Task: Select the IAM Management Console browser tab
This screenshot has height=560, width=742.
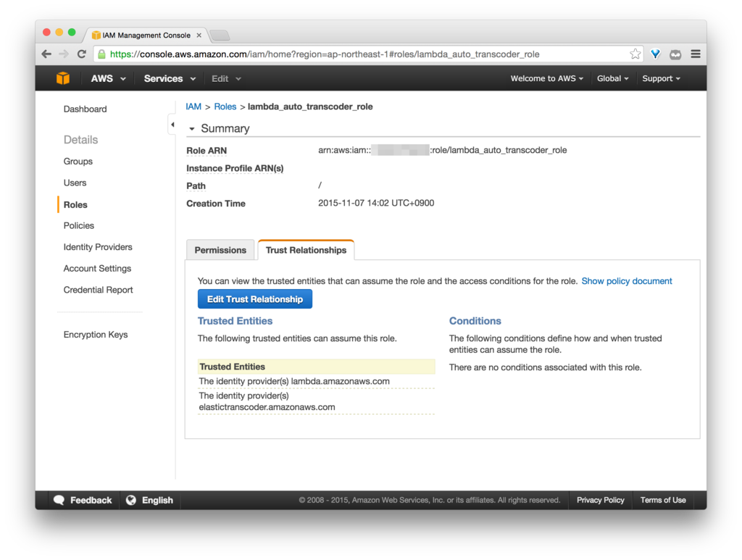Action: tap(146, 35)
